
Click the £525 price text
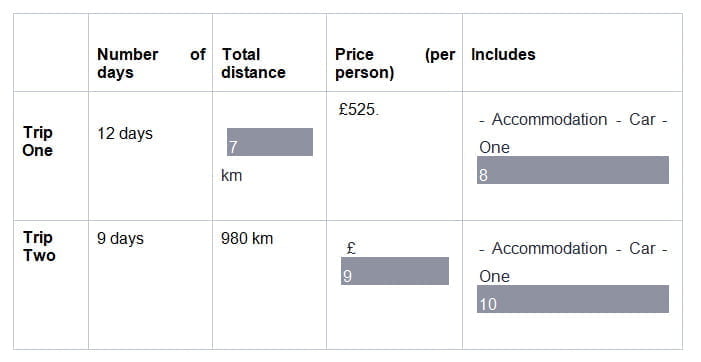tap(358, 109)
